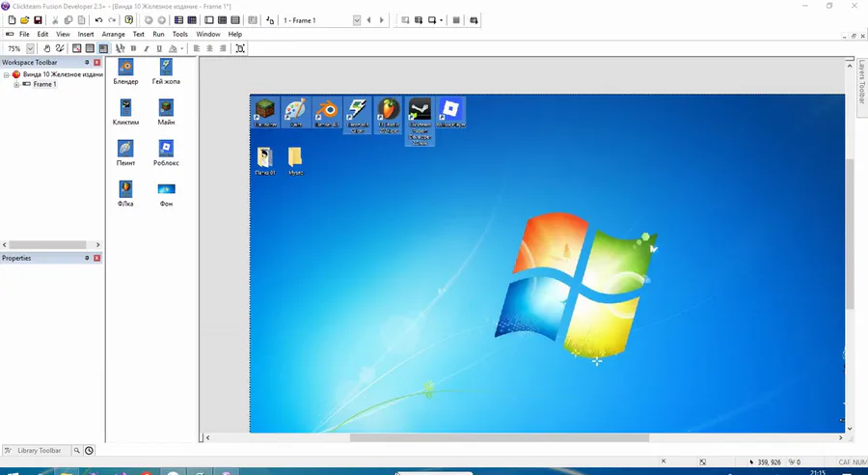Save the project with floppy disk icon

pos(38,20)
